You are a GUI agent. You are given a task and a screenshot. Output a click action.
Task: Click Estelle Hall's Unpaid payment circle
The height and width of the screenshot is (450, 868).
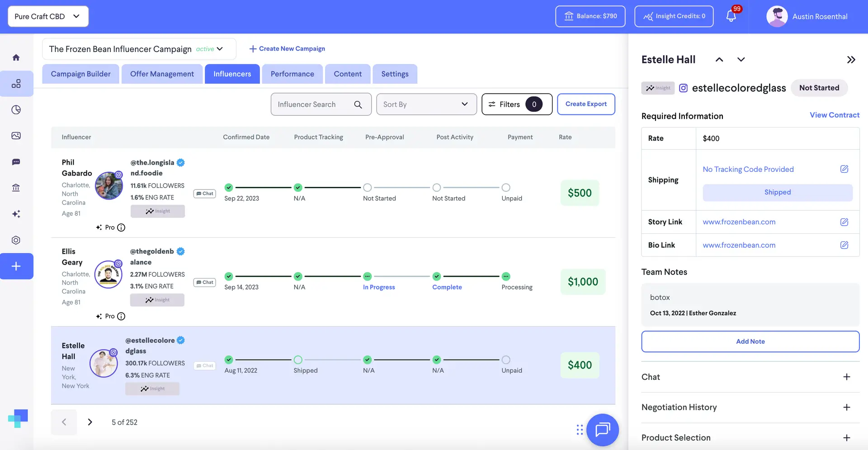coord(506,360)
